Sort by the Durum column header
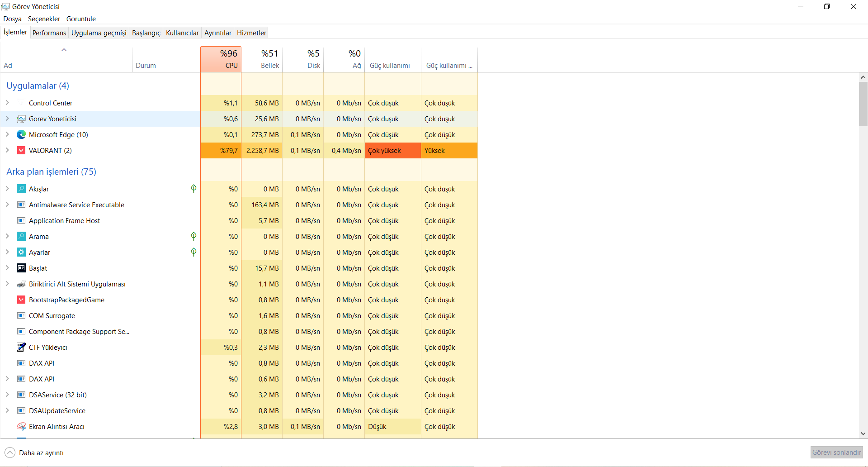 (x=166, y=59)
